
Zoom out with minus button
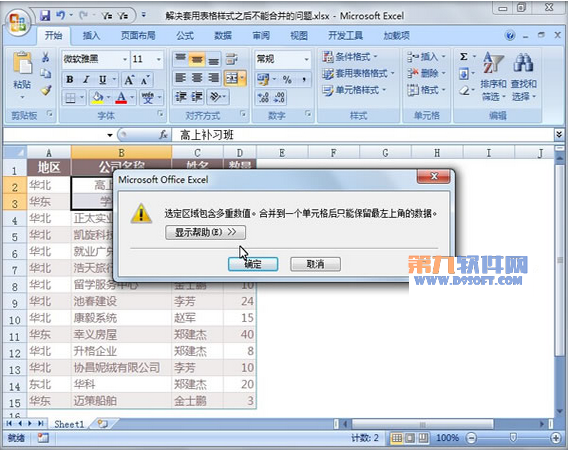coord(471,438)
